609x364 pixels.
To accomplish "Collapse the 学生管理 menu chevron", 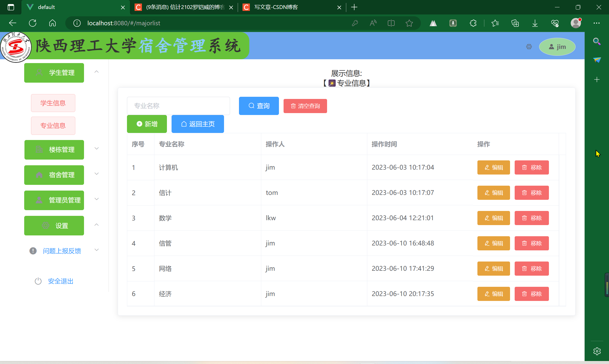I will [x=97, y=72].
